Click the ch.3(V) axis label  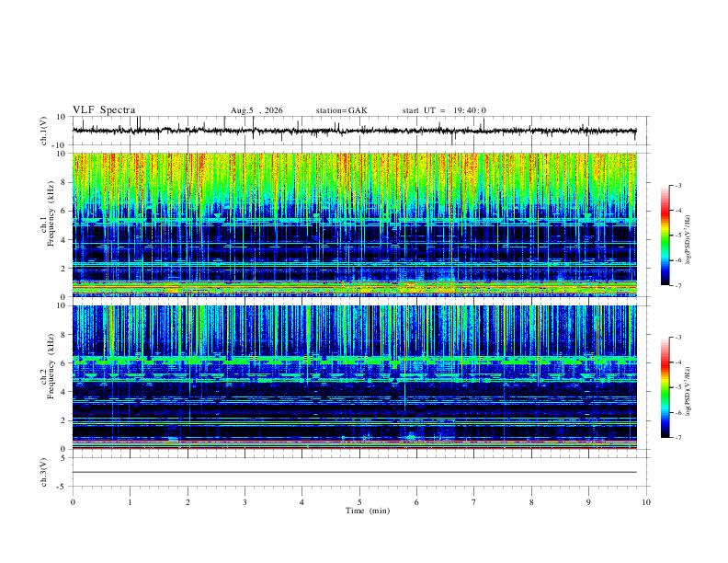(44, 472)
